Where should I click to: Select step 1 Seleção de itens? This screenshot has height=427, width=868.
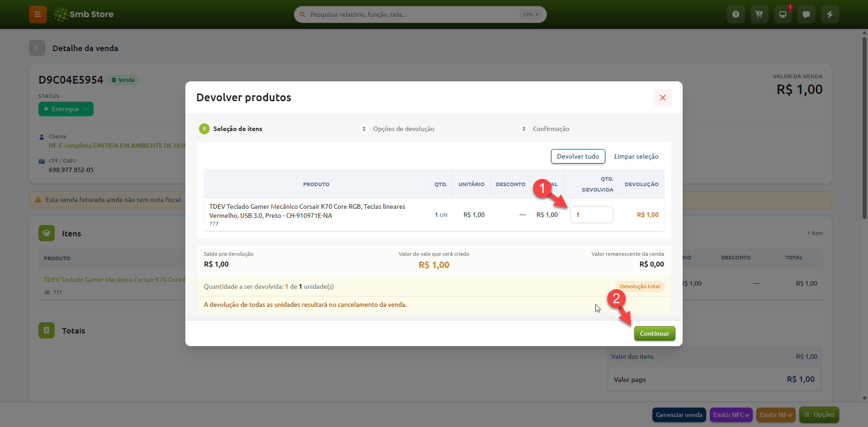[x=231, y=129]
